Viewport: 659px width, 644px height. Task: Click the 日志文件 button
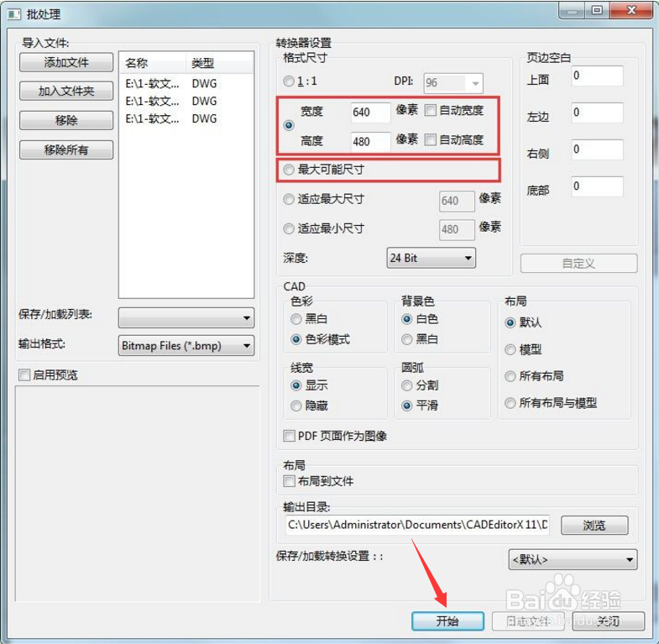[527, 620]
